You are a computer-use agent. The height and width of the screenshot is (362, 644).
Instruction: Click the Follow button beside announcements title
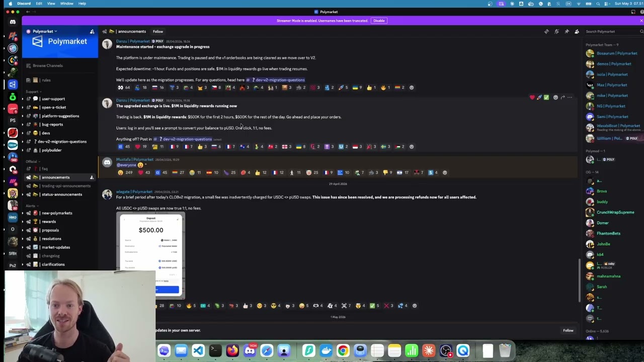158,31
